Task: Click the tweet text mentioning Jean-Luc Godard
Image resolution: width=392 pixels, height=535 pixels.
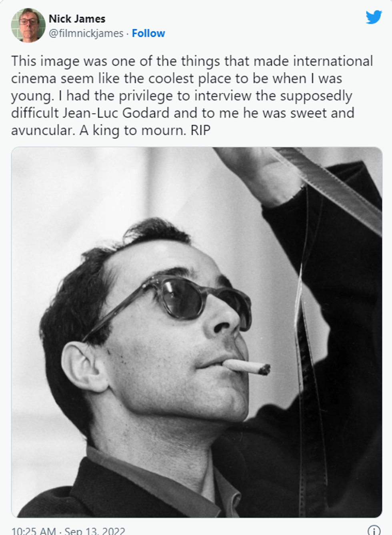Action: [x=192, y=96]
